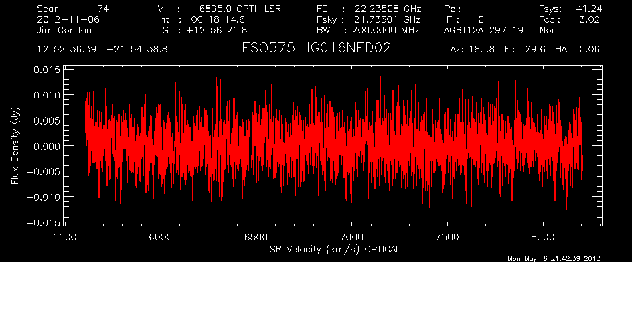Click the observation date 2012-11-06

68,19
